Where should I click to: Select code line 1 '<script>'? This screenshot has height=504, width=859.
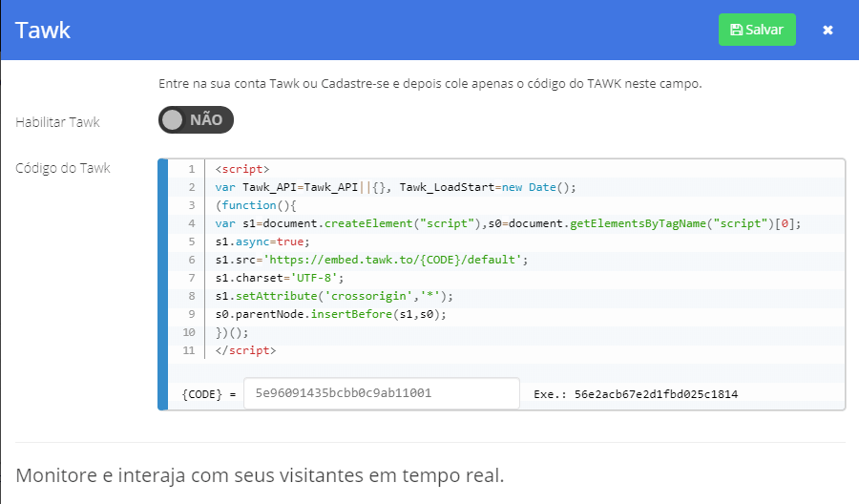pyautogui.click(x=242, y=169)
